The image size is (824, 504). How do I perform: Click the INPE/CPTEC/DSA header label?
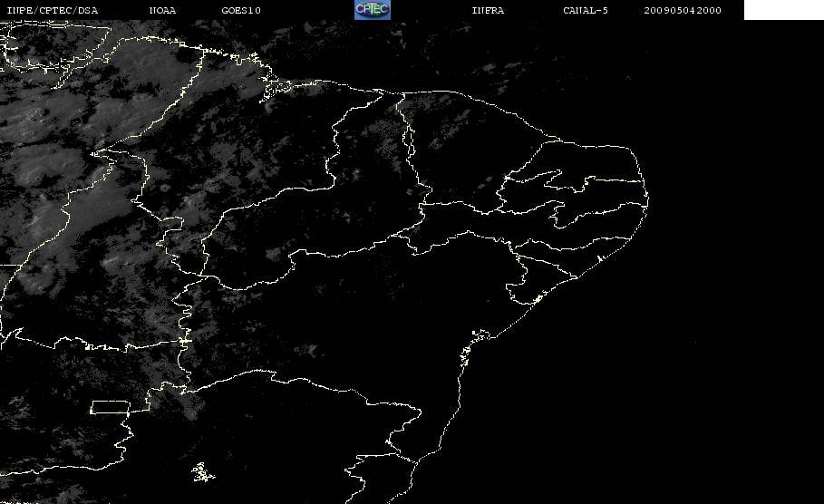52,10
